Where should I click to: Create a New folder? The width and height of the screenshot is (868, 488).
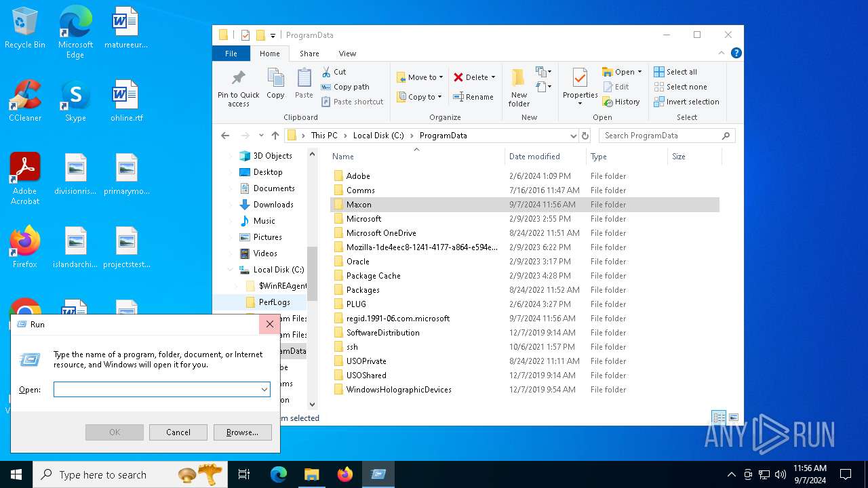[519, 87]
